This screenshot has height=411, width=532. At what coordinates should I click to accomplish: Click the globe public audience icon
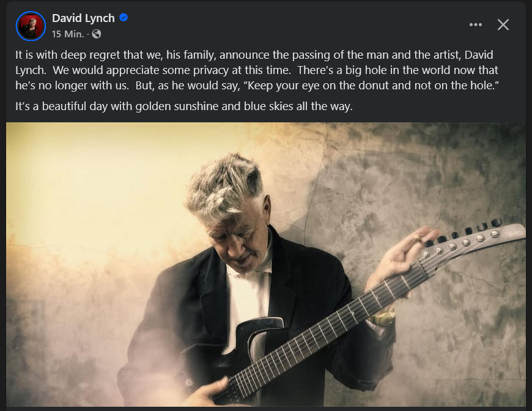pos(97,34)
